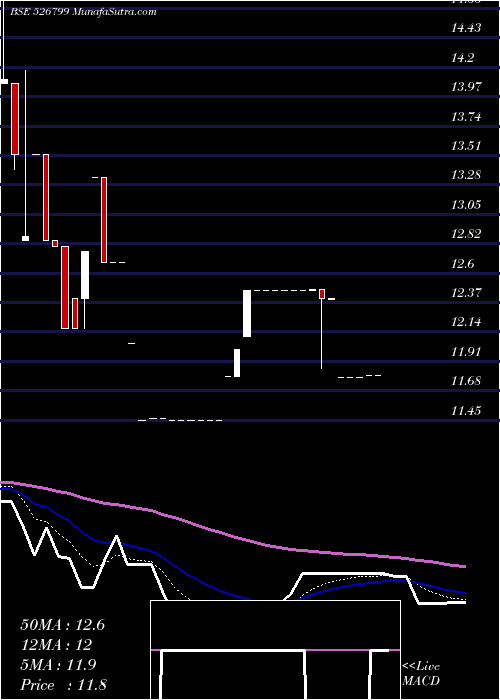Click the MACD inset panel

click(x=275, y=650)
